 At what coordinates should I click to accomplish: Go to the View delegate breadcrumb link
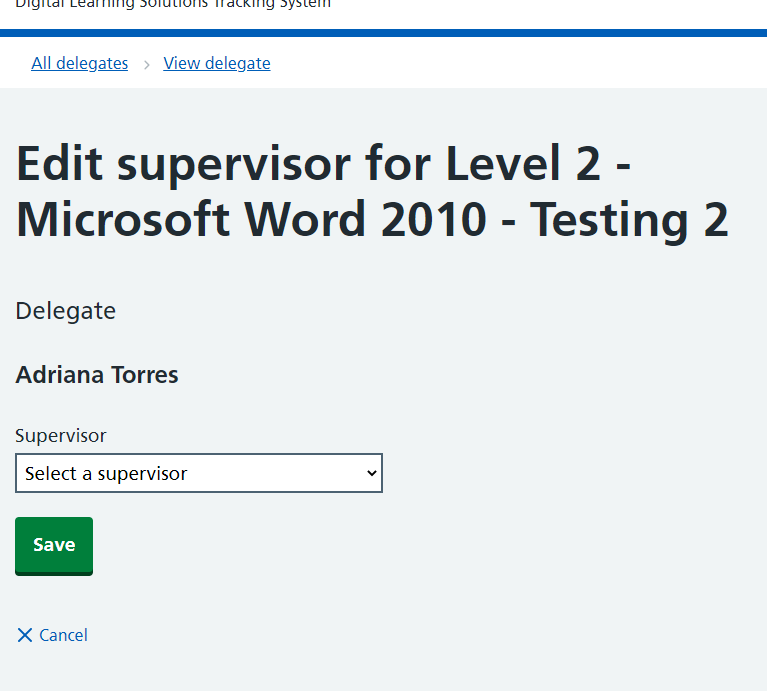(217, 64)
